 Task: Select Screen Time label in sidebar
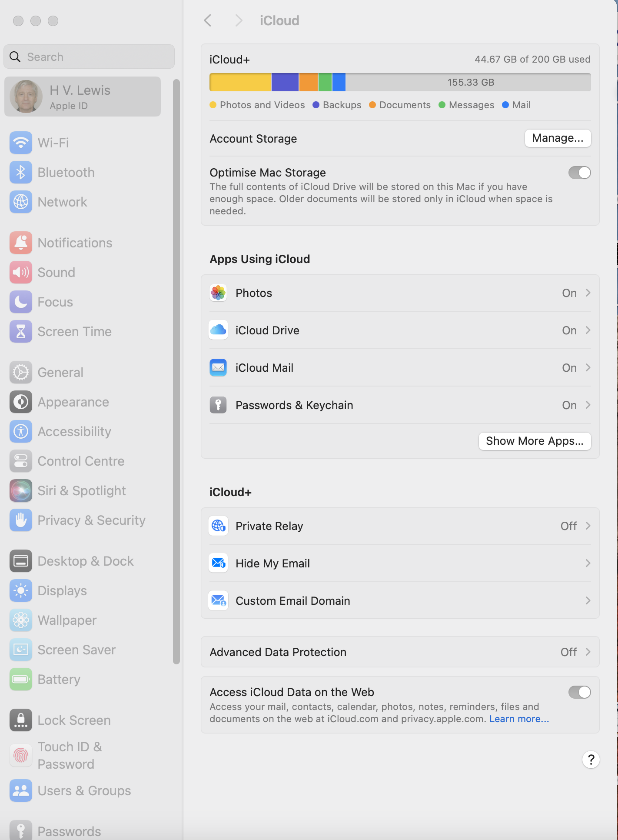click(75, 331)
